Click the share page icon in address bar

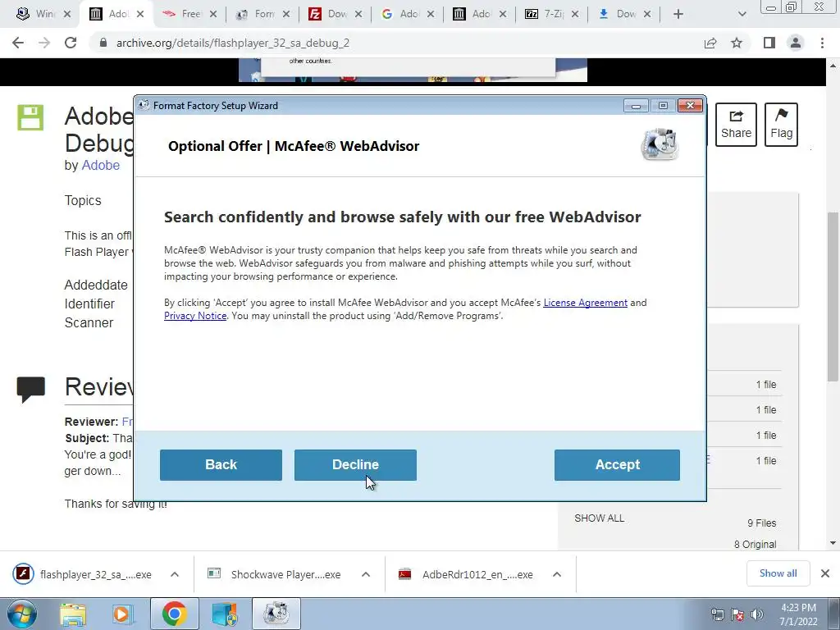[x=710, y=43]
